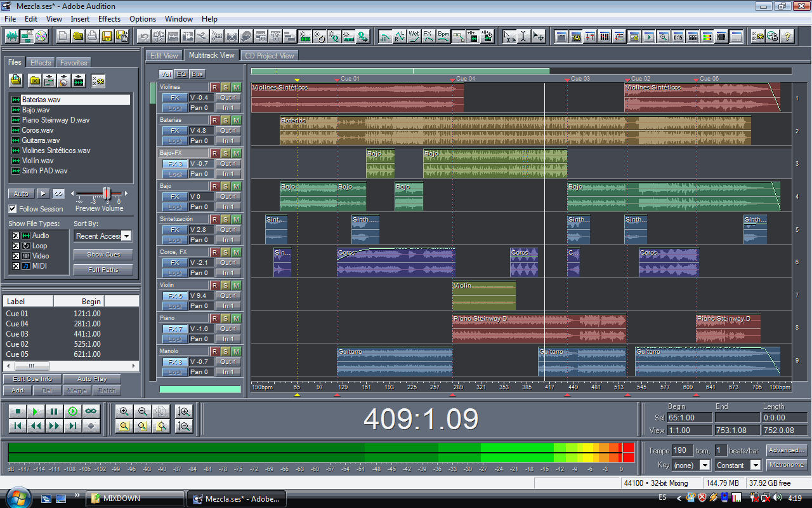Viewport: 812px width, 508px height.
Task: Arm record on Bajo+FX track
Action: 214,153
